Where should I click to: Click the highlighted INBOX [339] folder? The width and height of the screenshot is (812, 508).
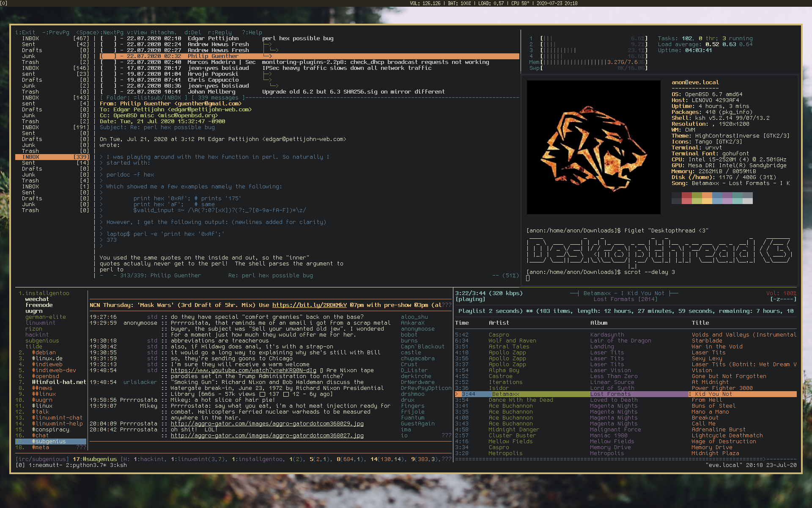click(52, 157)
